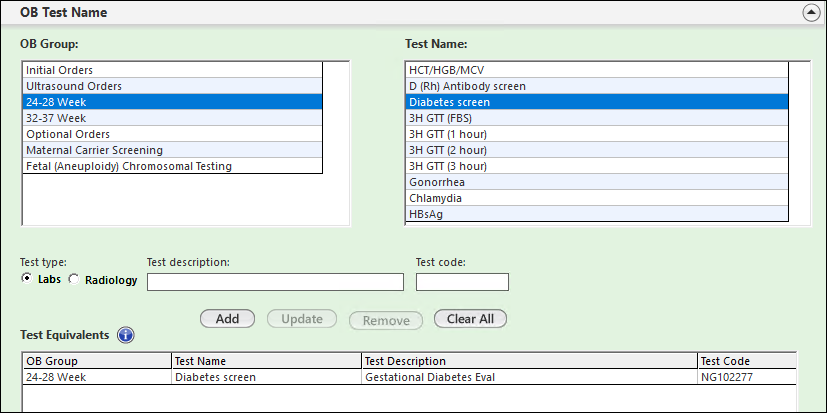Viewport: 827px width, 413px height.
Task: Select Chlamydia test name
Action: pyautogui.click(x=597, y=198)
